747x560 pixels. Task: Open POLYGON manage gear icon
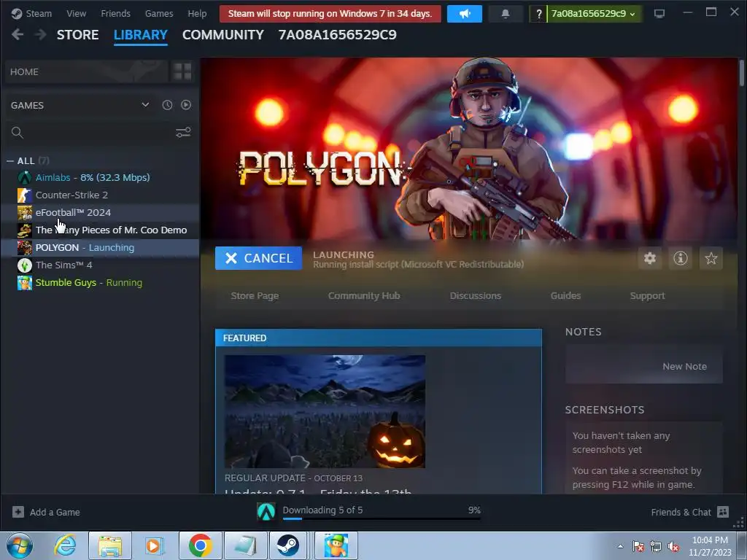click(x=650, y=258)
